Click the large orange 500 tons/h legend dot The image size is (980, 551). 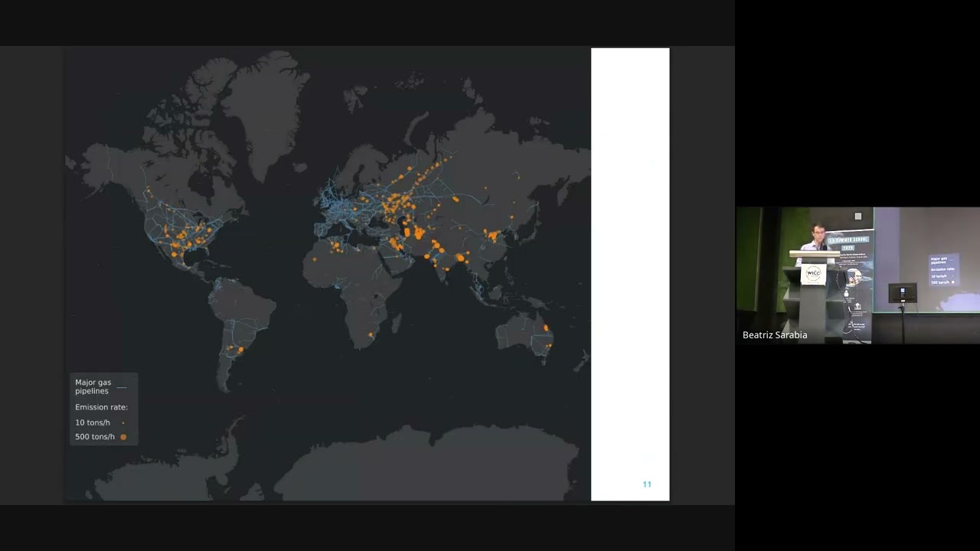pyautogui.click(x=123, y=437)
